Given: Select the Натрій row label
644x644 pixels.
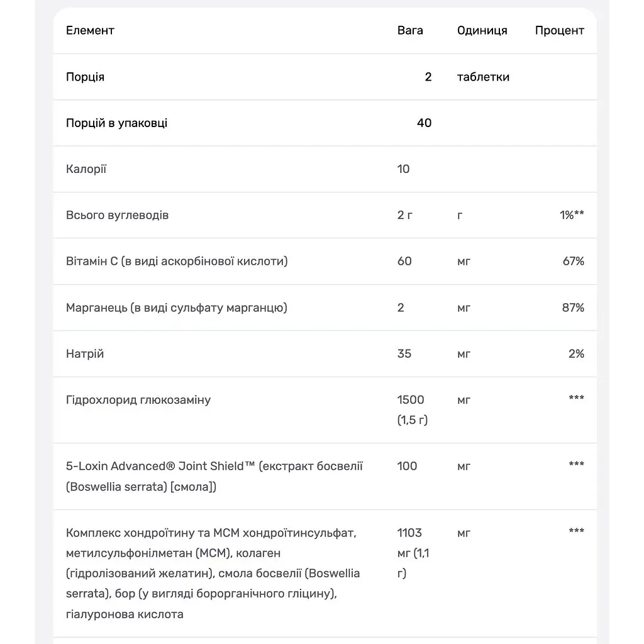Looking at the screenshot, I should click(85, 353).
